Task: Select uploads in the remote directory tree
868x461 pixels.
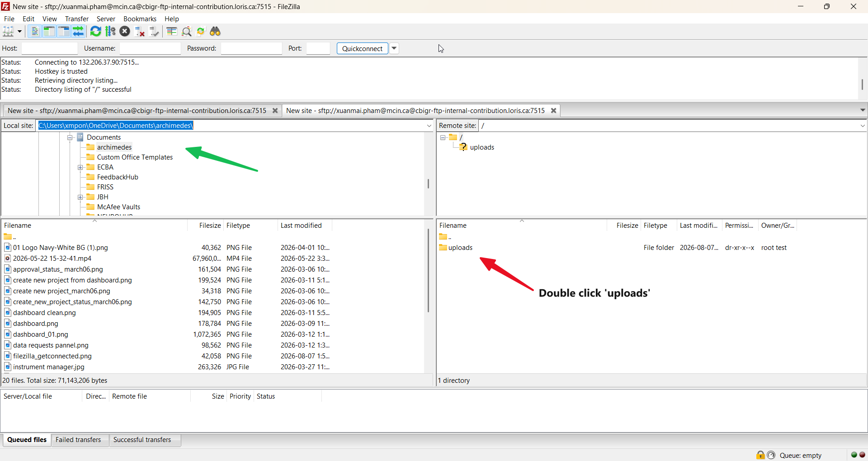Action: pos(482,147)
